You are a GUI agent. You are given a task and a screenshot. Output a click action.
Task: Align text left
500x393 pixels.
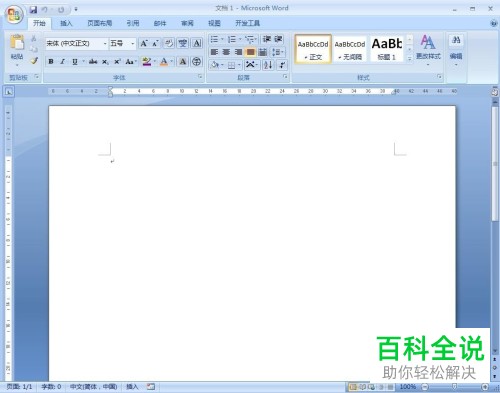point(214,52)
